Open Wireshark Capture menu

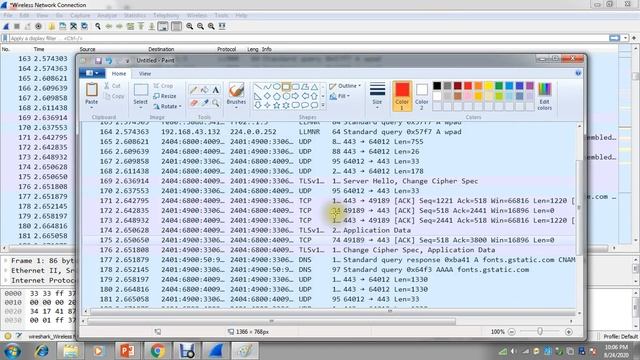(x=80, y=16)
